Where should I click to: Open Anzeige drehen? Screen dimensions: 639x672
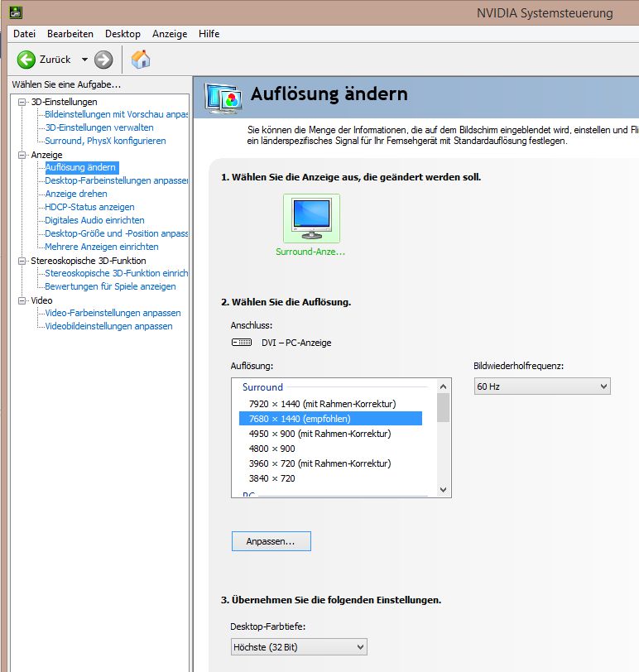coord(76,194)
